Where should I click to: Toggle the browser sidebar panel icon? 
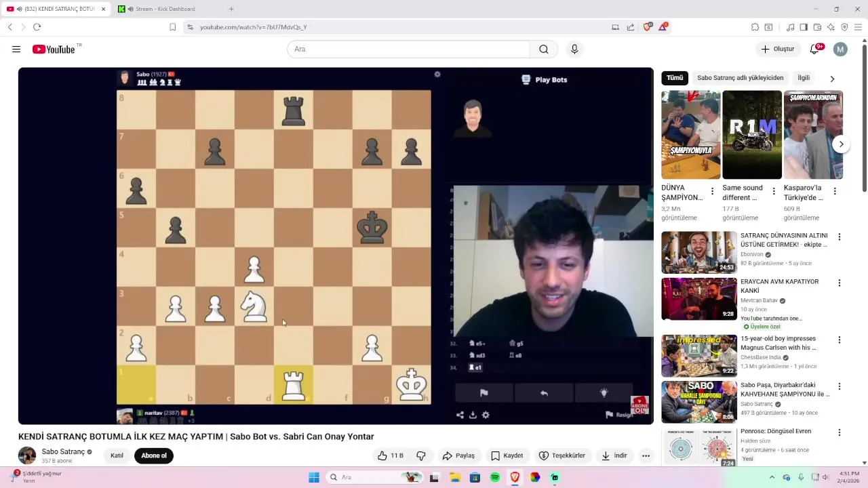[x=804, y=27]
